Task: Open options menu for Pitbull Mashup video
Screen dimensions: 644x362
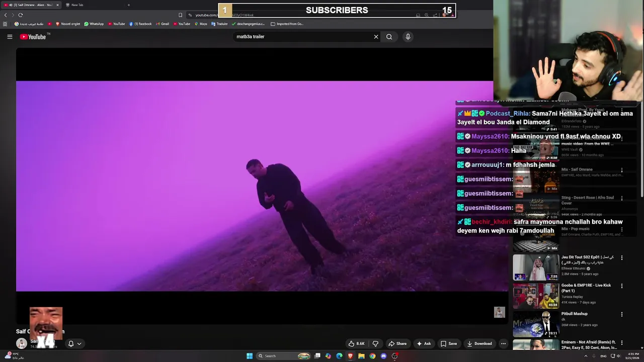Action: tap(622, 314)
